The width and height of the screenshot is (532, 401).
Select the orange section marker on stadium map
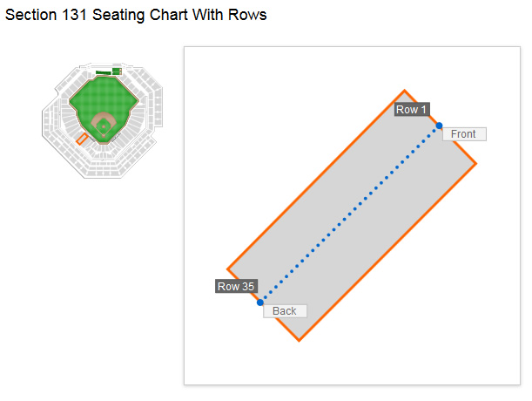coord(82,139)
